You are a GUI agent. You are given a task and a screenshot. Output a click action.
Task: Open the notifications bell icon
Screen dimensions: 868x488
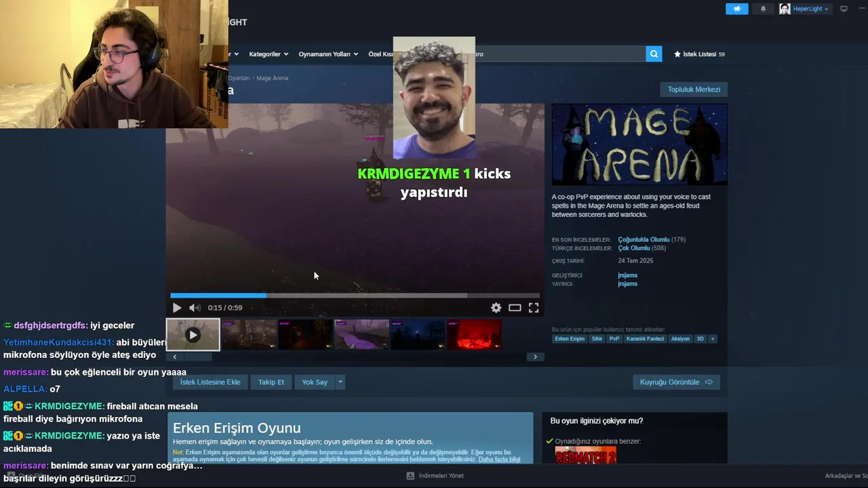(763, 9)
